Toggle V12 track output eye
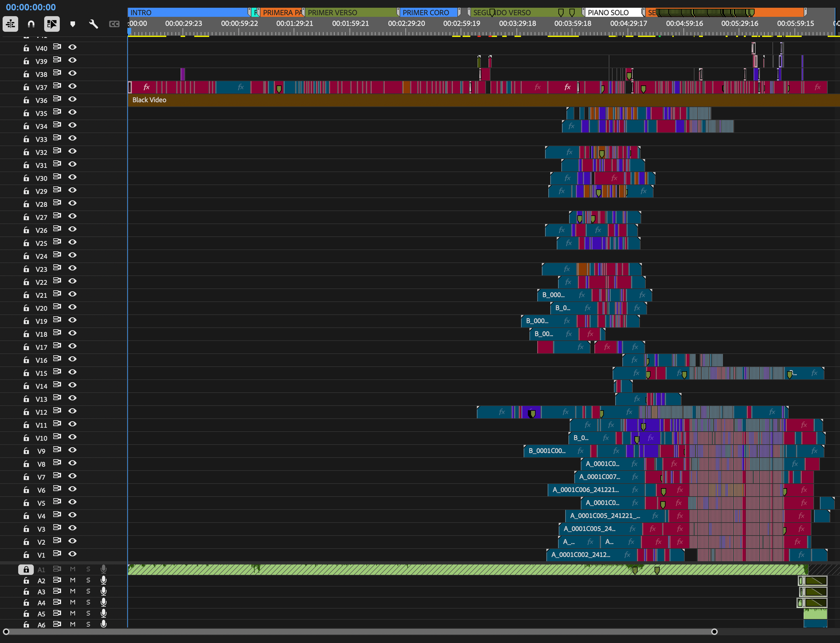 (x=72, y=411)
